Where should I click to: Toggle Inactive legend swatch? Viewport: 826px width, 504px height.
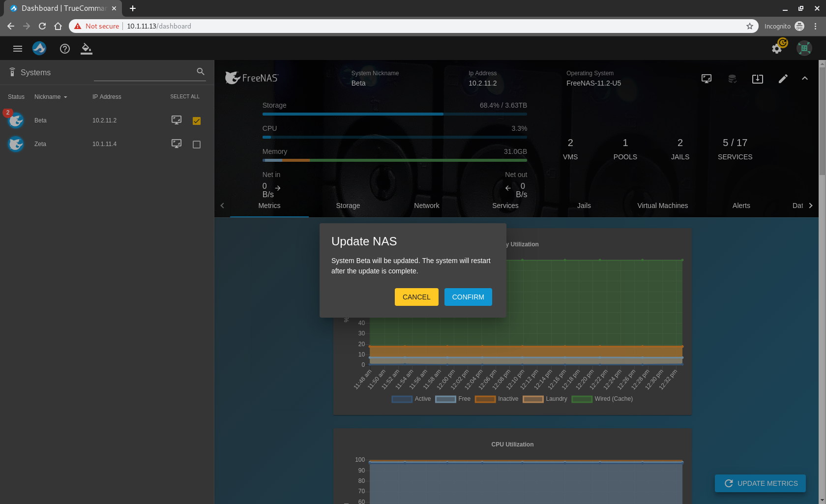tap(485, 399)
